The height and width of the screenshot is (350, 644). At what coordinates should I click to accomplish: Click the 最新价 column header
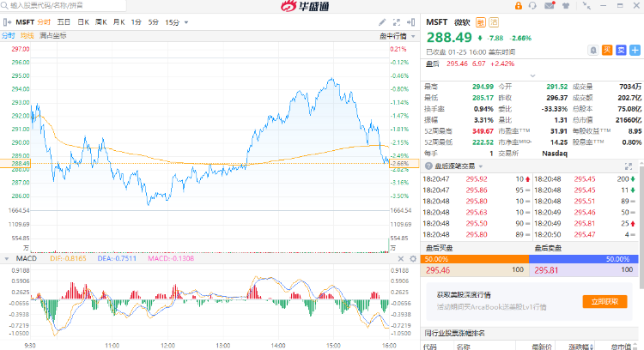pyautogui.click(x=542, y=347)
